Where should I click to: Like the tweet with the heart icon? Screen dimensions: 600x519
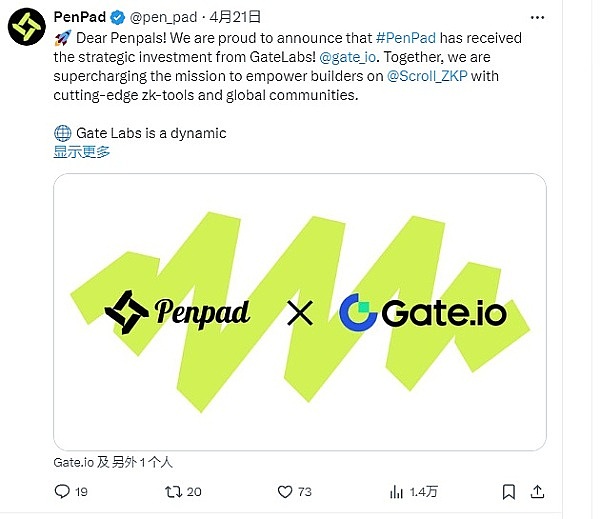284,491
